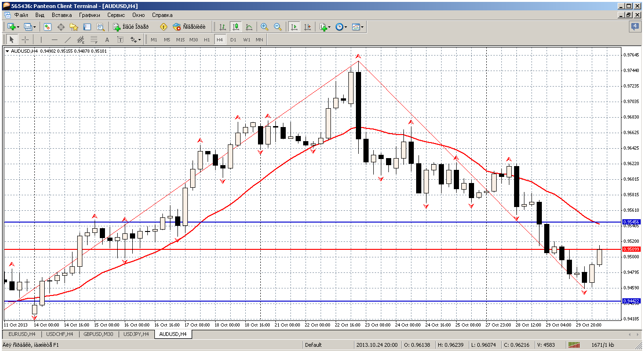The width and height of the screenshot is (644, 351).
Task: Set timeframe to M5
Action: (x=167, y=40)
